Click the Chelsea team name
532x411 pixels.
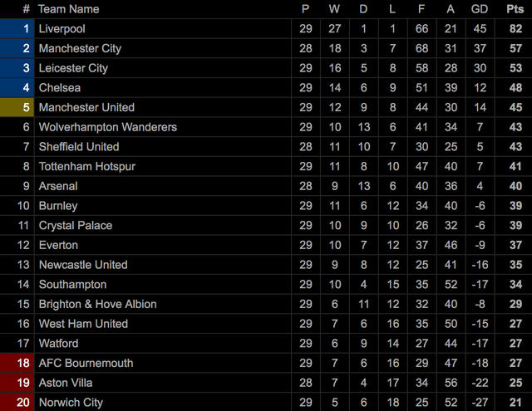(x=60, y=87)
